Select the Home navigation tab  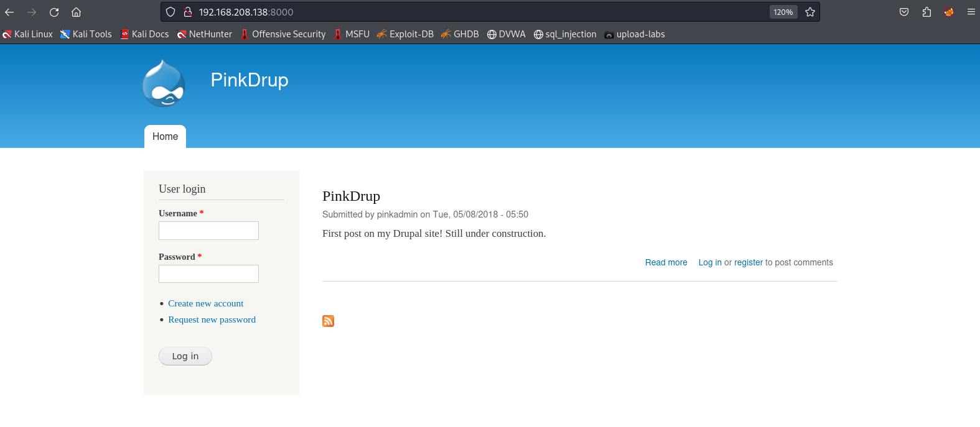click(x=165, y=137)
